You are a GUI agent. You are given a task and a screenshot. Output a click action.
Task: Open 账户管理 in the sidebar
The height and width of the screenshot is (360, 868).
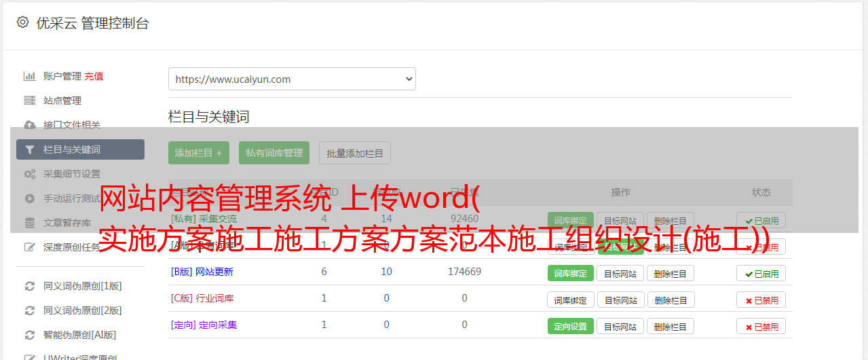pyautogui.click(x=62, y=76)
